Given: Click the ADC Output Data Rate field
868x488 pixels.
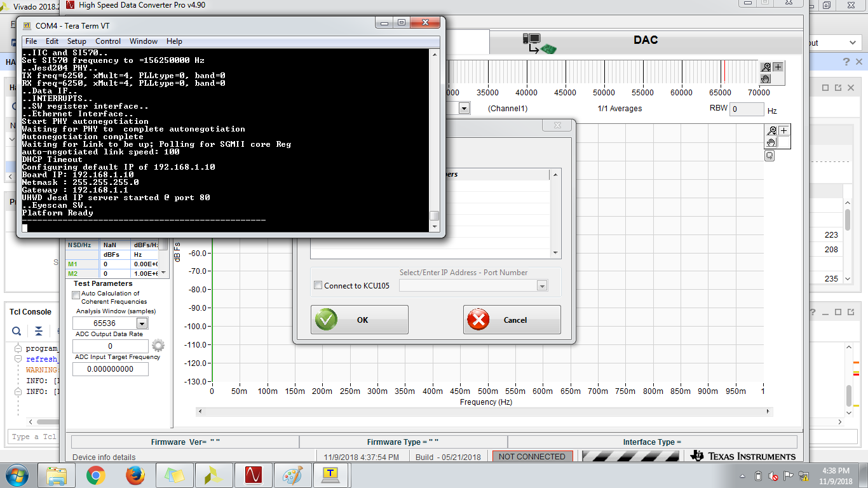Looking at the screenshot, I should (x=111, y=346).
